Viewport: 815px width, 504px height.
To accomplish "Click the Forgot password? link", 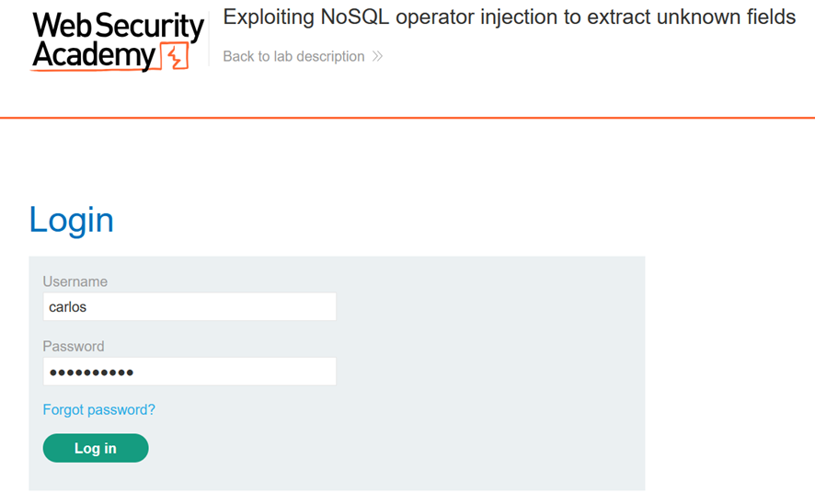I will click(98, 410).
